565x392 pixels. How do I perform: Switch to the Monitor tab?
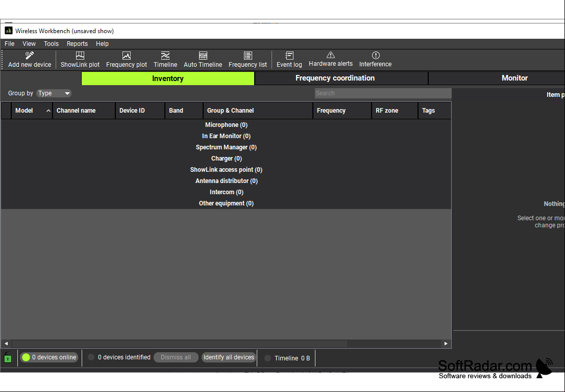(x=514, y=78)
